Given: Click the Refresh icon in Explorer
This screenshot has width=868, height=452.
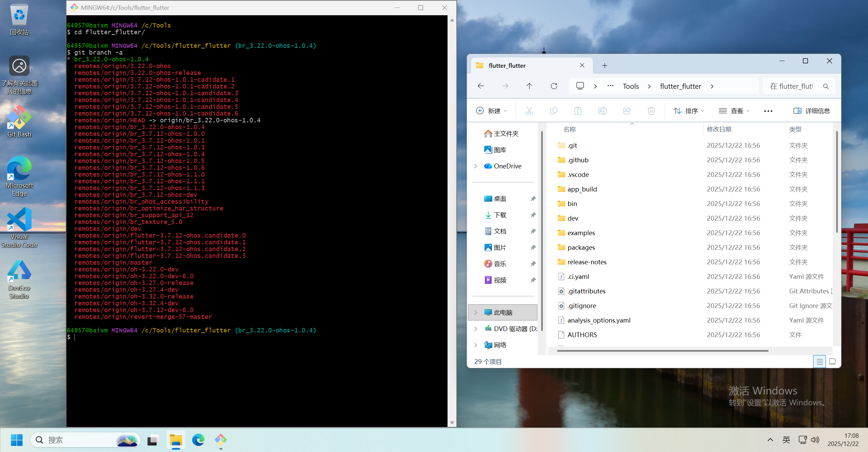Looking at the screenshot, I should tap(554, 86).
